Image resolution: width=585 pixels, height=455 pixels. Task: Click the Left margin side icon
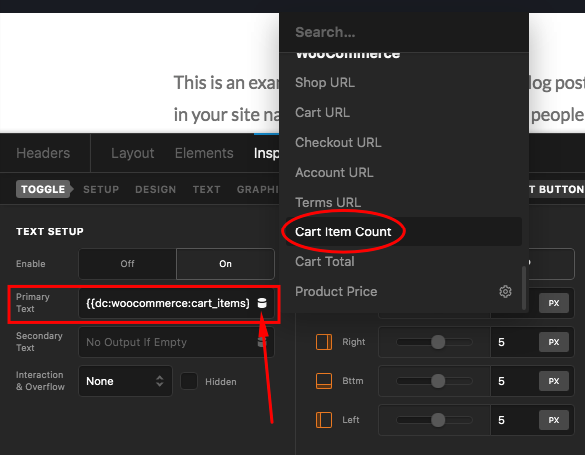324,420
